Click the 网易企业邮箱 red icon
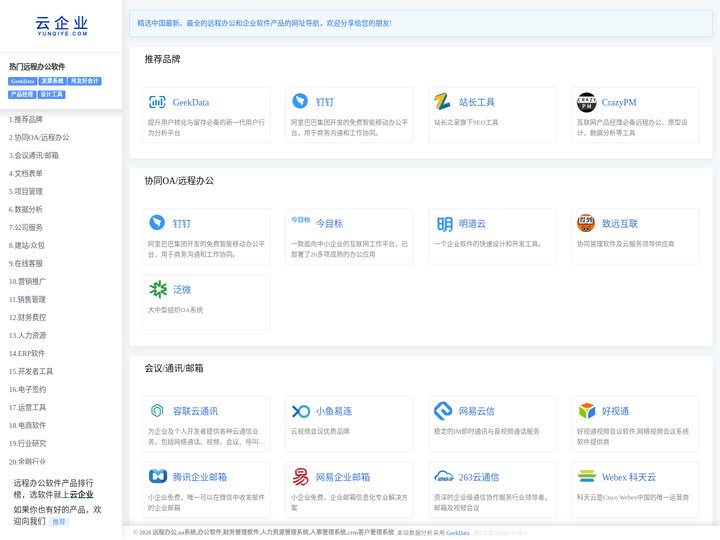This screenshot has height=540, width=720. tap(300, 477)
